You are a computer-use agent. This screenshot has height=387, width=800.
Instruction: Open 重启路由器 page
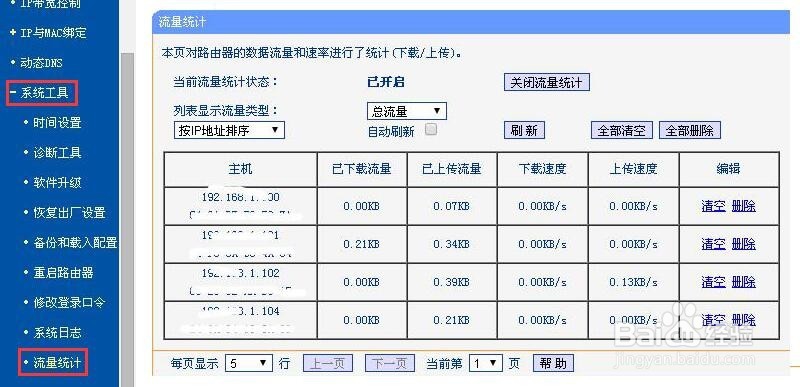[63, 273]
